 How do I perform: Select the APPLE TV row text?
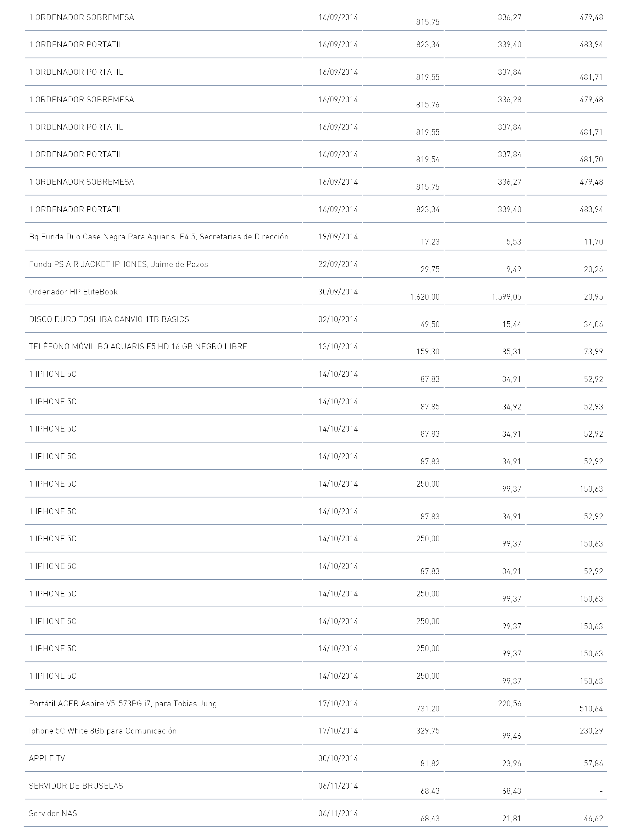click(47, 758)
